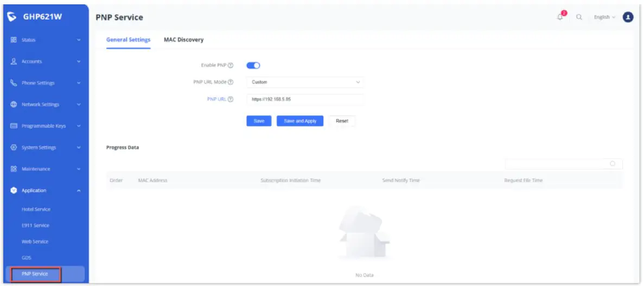Open Web Service in the sidebar
644x286 pixels.
tap(35, 242)
